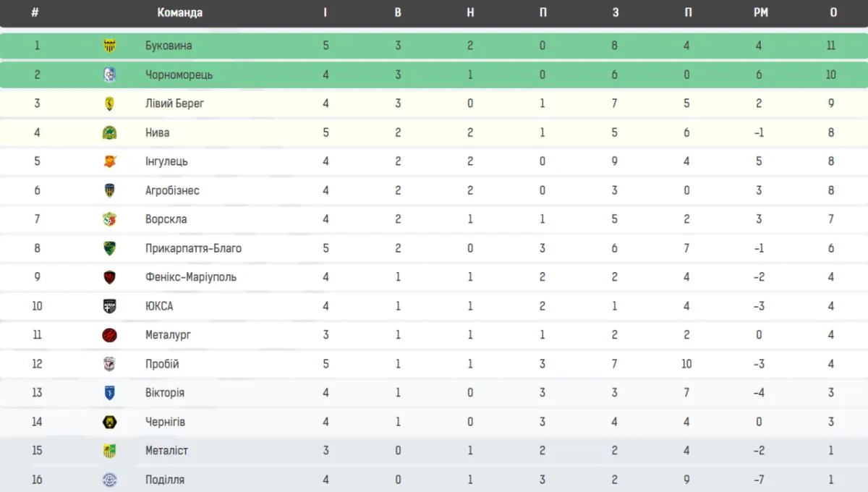This screenshot has height=492, width=868.
Task: Click the О points column header
Action: click(x=833, y=12)
